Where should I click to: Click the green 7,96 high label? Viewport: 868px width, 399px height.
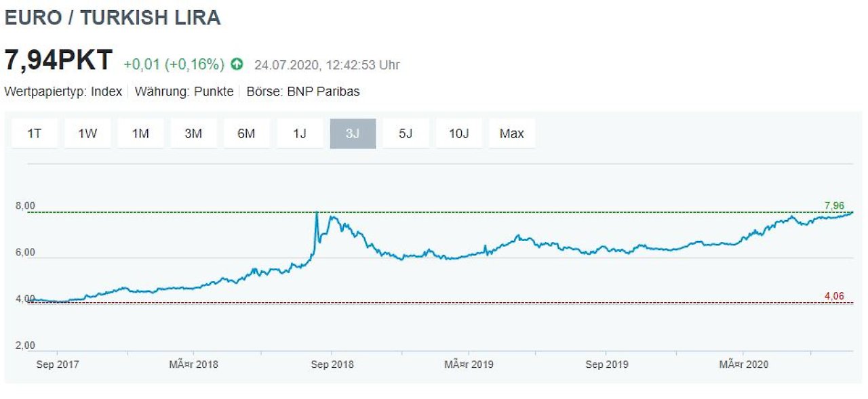pyautogui.click(x=834, y=205)
